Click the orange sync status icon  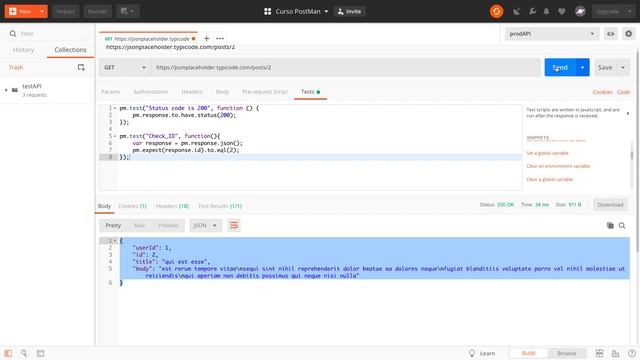point(496,11)
